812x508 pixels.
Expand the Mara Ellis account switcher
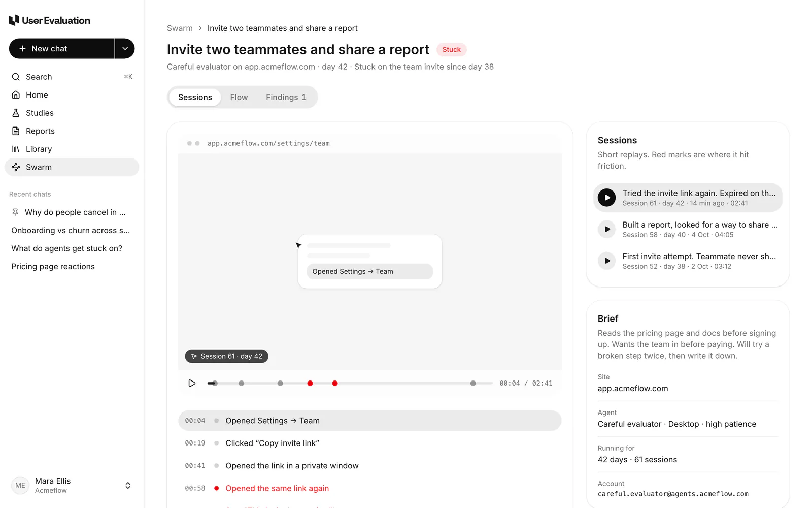pos(128,486)
